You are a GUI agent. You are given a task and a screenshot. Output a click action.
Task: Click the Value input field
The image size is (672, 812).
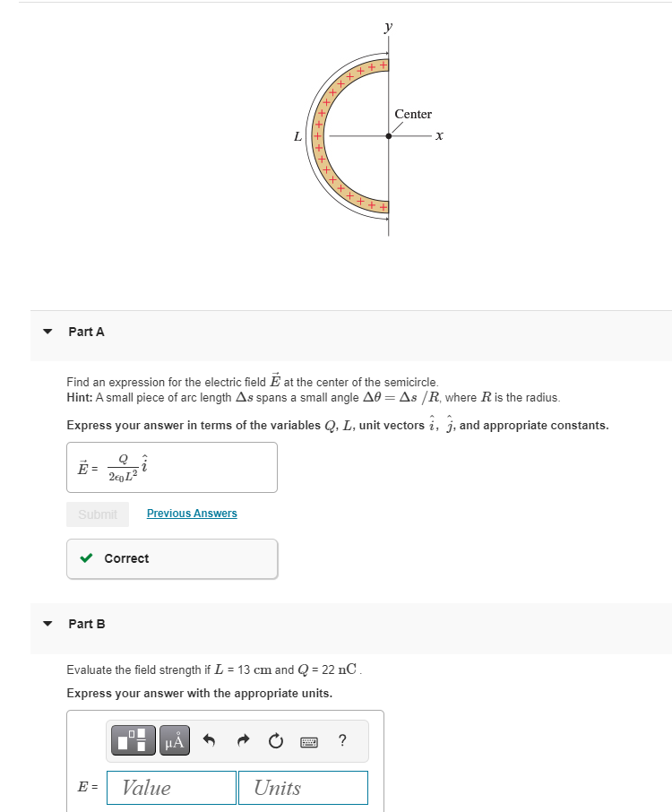click(x=170, y=787)
